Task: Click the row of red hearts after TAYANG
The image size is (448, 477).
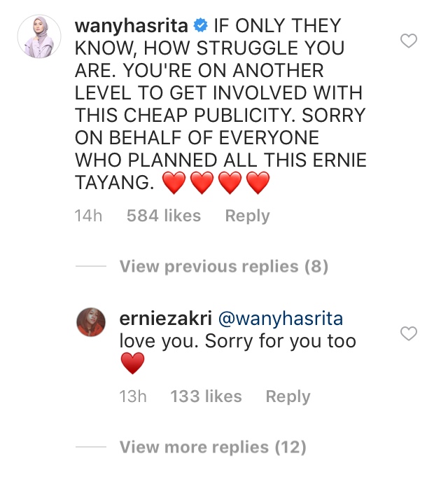Action: [216, 184]
